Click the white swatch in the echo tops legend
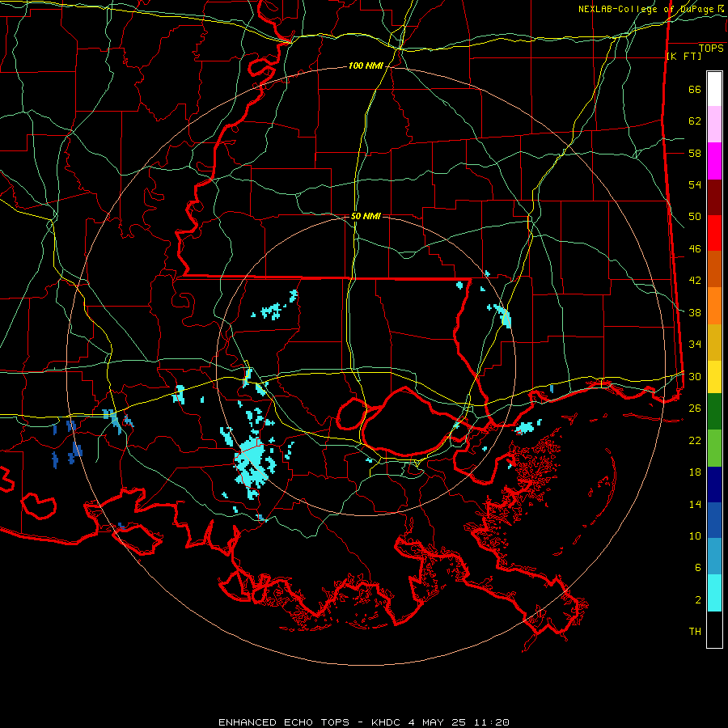The image size is (728, 728). tap(714, 89)
